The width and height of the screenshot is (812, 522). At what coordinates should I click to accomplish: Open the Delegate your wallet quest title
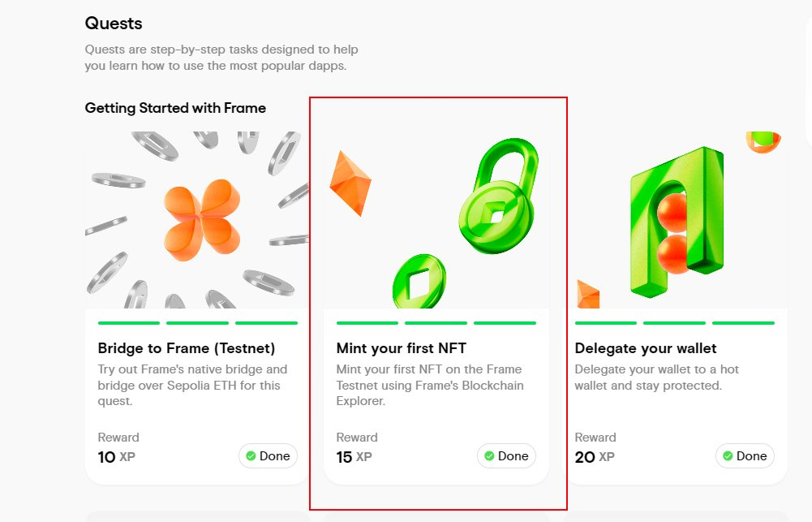pos(646,348)
